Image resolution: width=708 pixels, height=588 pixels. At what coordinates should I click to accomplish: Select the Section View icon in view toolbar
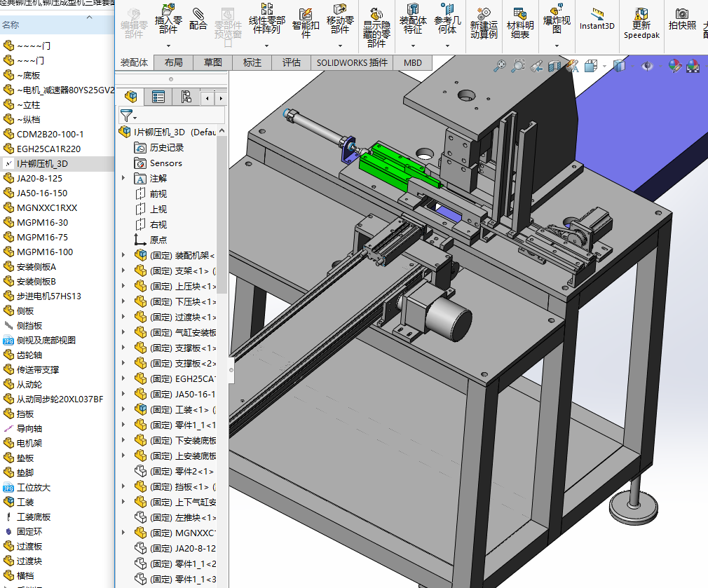[x=554, y=66]
